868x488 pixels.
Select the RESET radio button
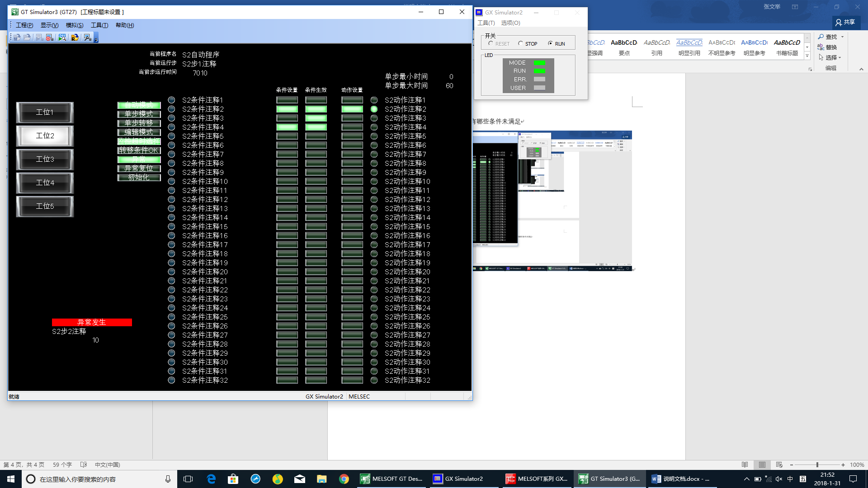491,43
